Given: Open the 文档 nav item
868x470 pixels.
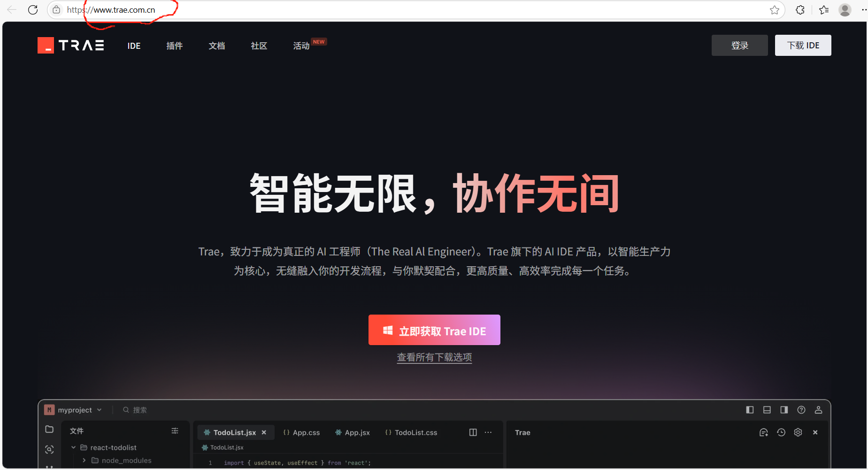Looking at the screenshot, I should click(217, 46).
